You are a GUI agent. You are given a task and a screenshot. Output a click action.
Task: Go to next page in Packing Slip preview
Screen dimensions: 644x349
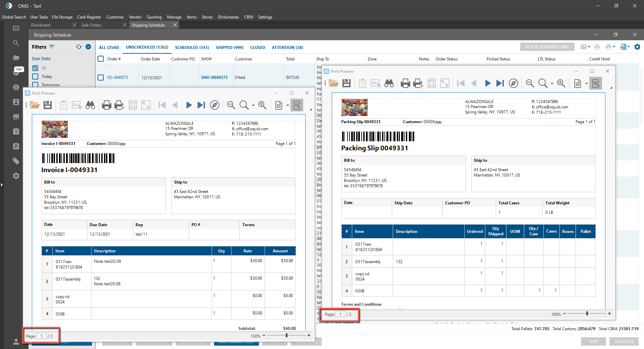[x=487, y=83]
